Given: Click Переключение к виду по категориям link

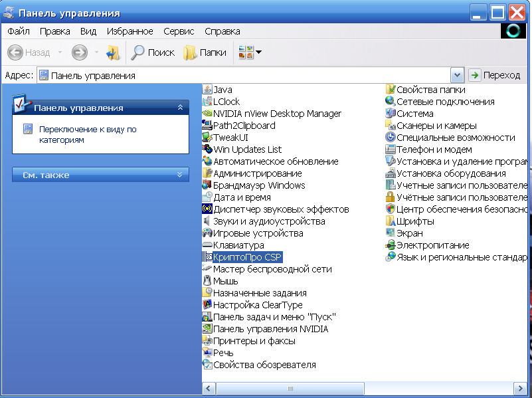Looking at the screenshot, I should 88,134.
